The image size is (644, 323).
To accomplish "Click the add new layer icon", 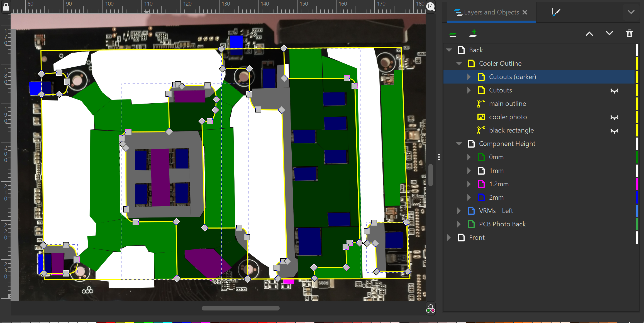I will pyautogui.click(x=473, y=34).
